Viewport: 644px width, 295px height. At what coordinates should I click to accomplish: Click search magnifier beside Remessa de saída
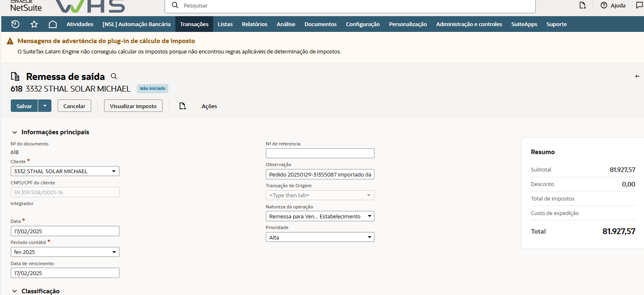(x=114, y=76)
